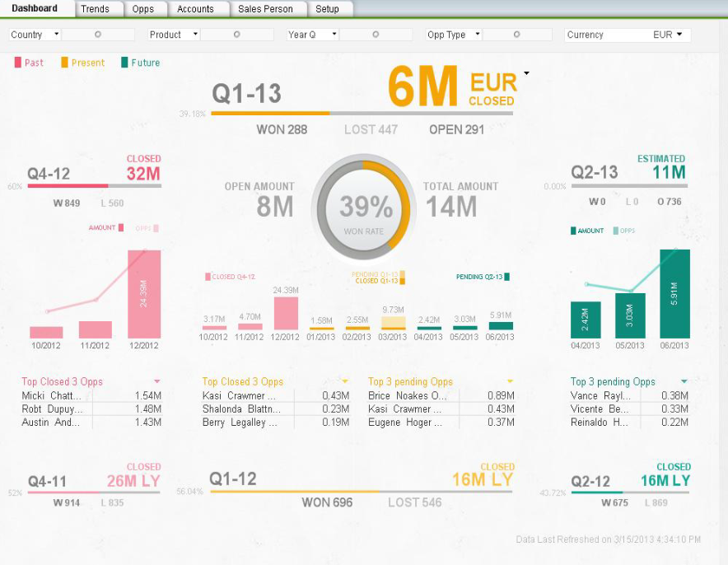Click the PENDING Q2-13 legend marker
Viewport: 728px width, 565px height.
[x=506, y=277]
